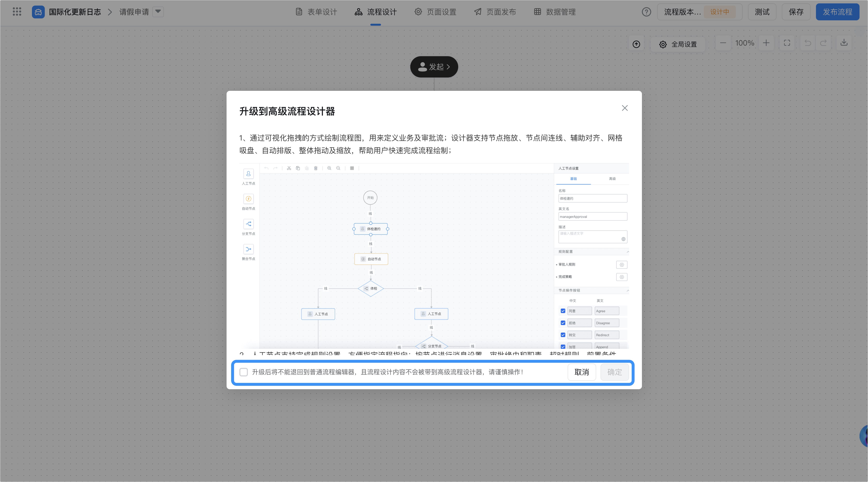The image size is (868, 482).
Task: Switch to the 表单设计 tab
Action: click(316, 12)
